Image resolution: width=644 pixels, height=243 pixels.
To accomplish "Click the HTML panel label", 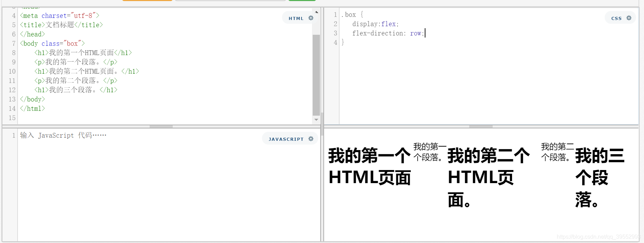I will (296, 18).
